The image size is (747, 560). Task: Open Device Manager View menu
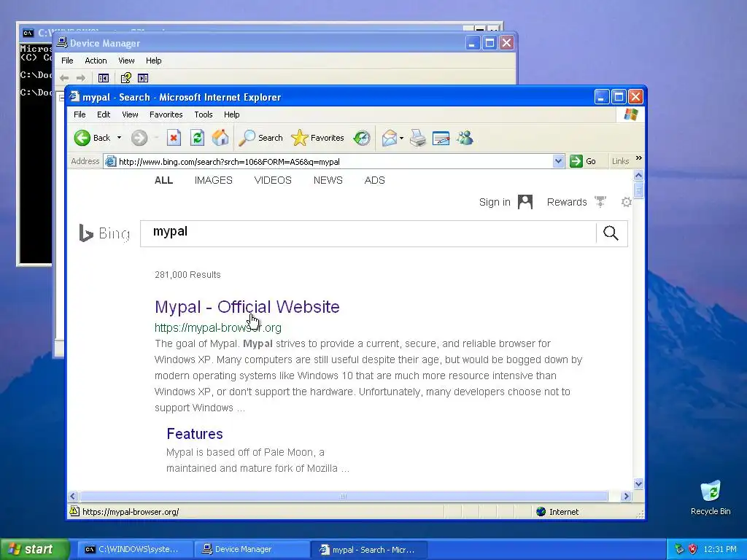click(126, 61)
